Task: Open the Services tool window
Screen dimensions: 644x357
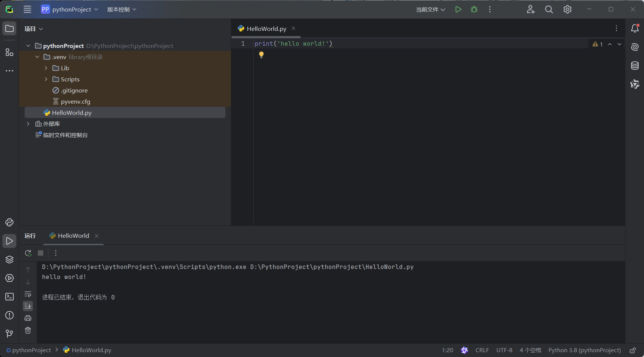Action: point(9,278)
